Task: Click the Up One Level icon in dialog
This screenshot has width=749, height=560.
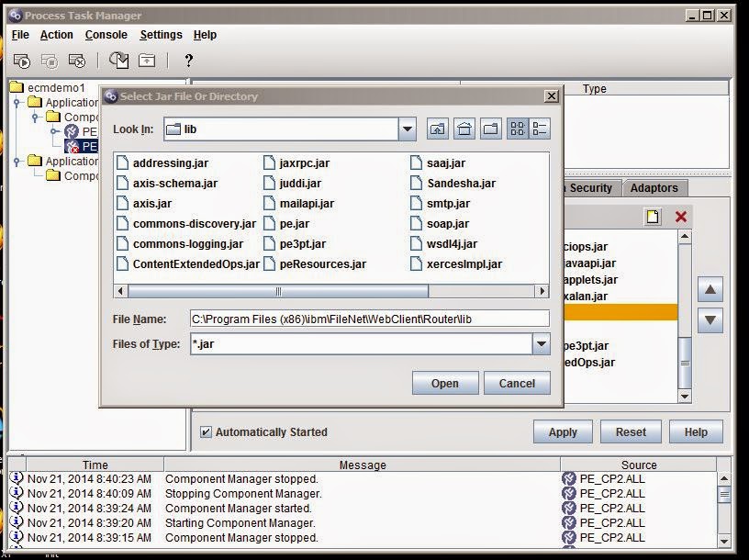Action: click(439, 129)
